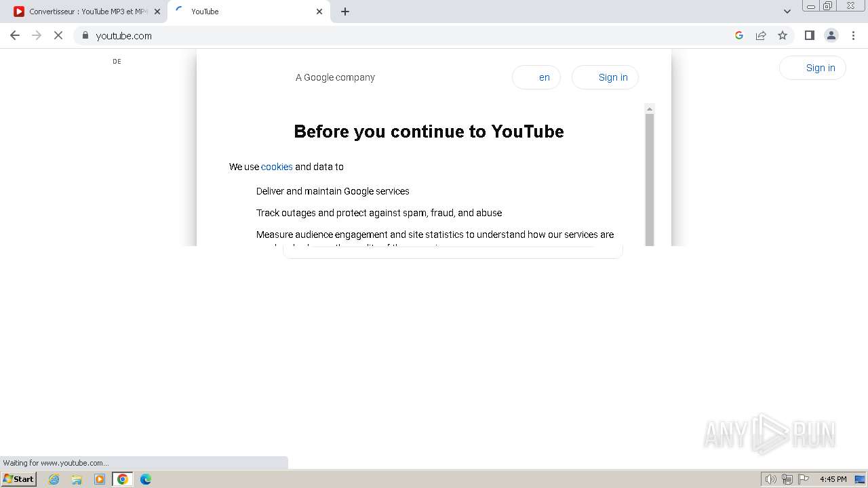The width and height of the screenshot is (868, 488).
Task: Stop the YouTube page from loading
Action: coord(58,35)
